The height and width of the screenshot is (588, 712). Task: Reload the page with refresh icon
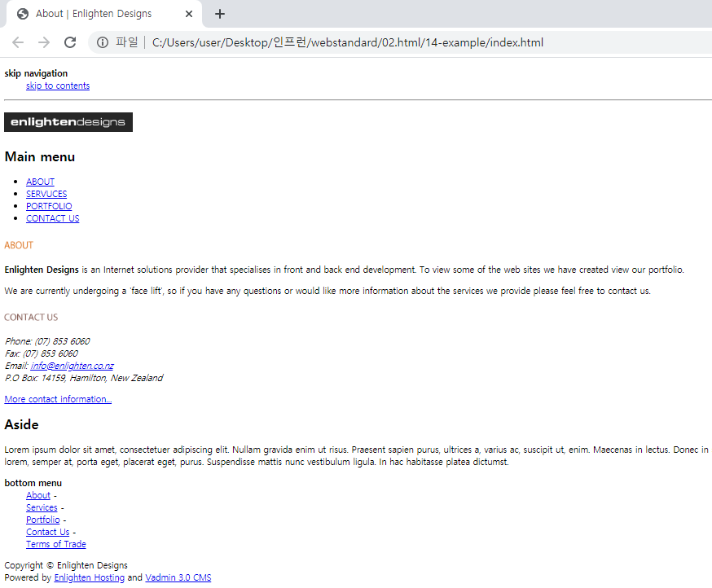pyautogui.click(x=70, y=42)
